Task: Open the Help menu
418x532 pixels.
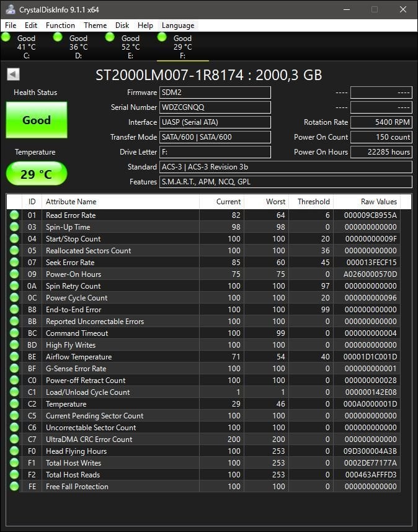Action: point(145,25)
